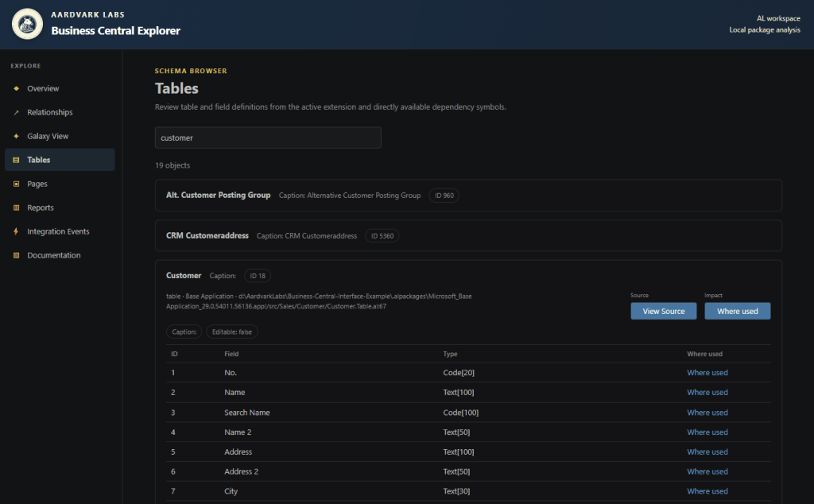
Task: Open Galaxy View
Action: [60, 136]
